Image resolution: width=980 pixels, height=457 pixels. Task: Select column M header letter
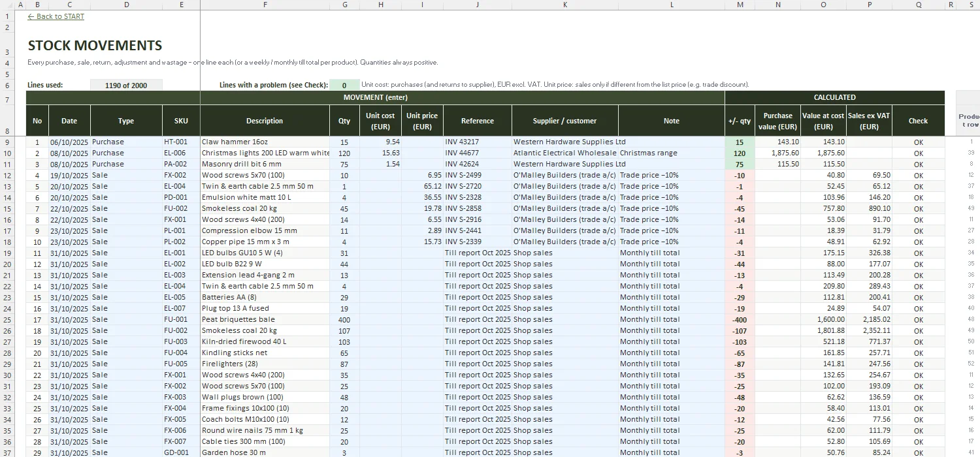pos(740,5)
